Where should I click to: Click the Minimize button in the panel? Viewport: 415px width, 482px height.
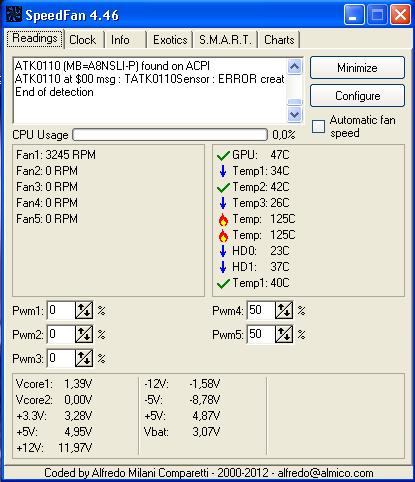357,68
